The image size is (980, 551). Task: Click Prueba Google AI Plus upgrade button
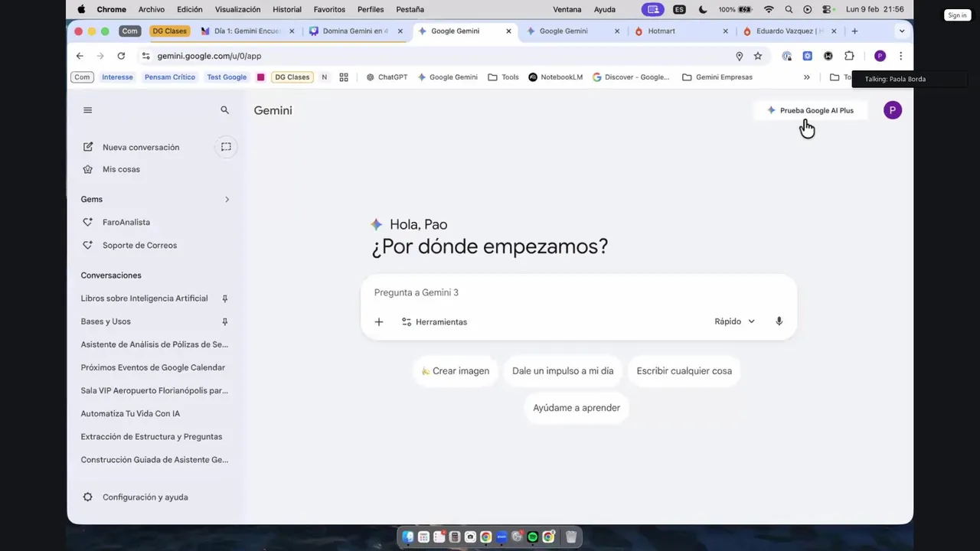pyautogui.click(x=810, y=110)
